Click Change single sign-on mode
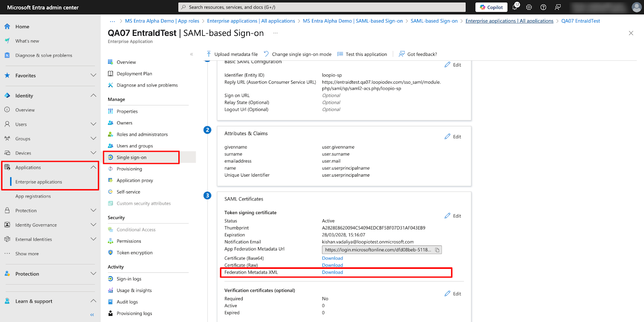Image resolution: width=644 pixels, height=322 pixels. 298,54
